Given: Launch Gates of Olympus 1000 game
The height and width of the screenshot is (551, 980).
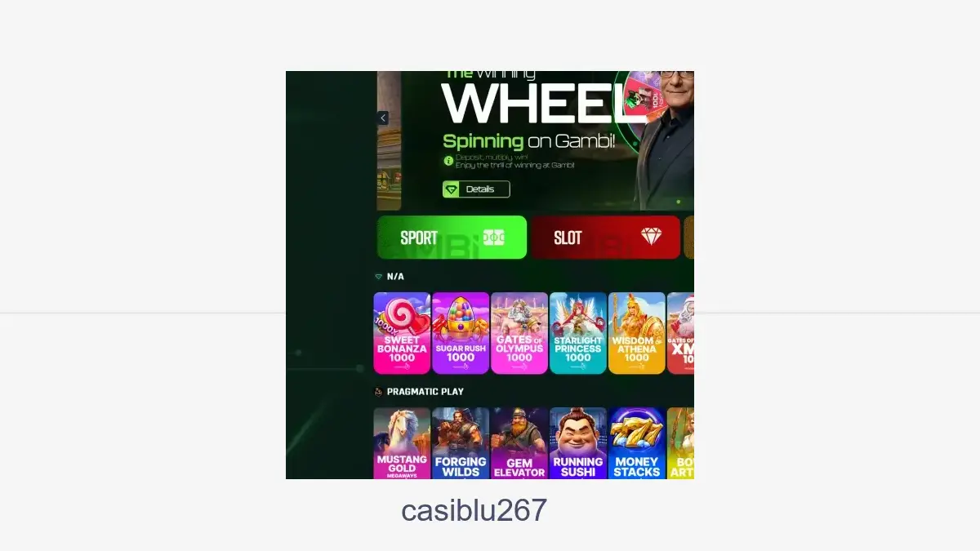Looking at the screenshot, I should (x=519, y=333).
